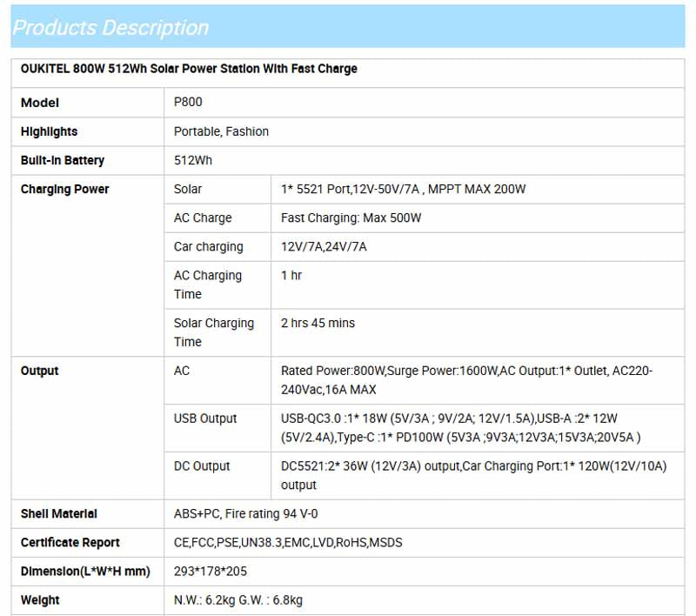Select the title 'OUKITEL 800W 512Wh Solar Power Station With Fast Charge'
696x616 pixels.
[189, 69]
